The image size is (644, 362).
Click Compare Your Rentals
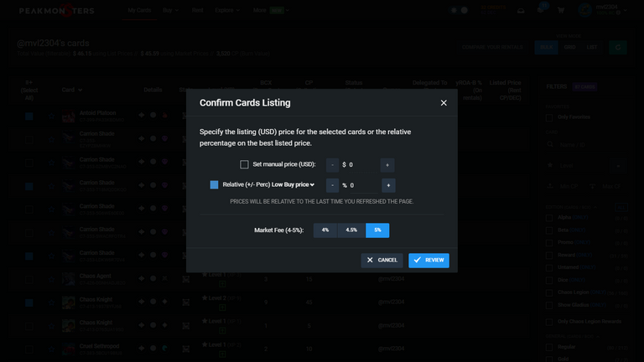492,47
